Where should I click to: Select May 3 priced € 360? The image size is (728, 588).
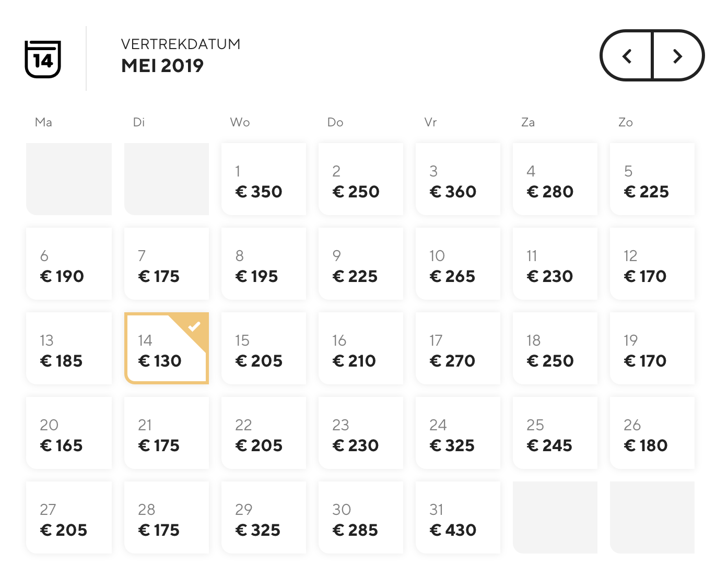pos(458,179)
